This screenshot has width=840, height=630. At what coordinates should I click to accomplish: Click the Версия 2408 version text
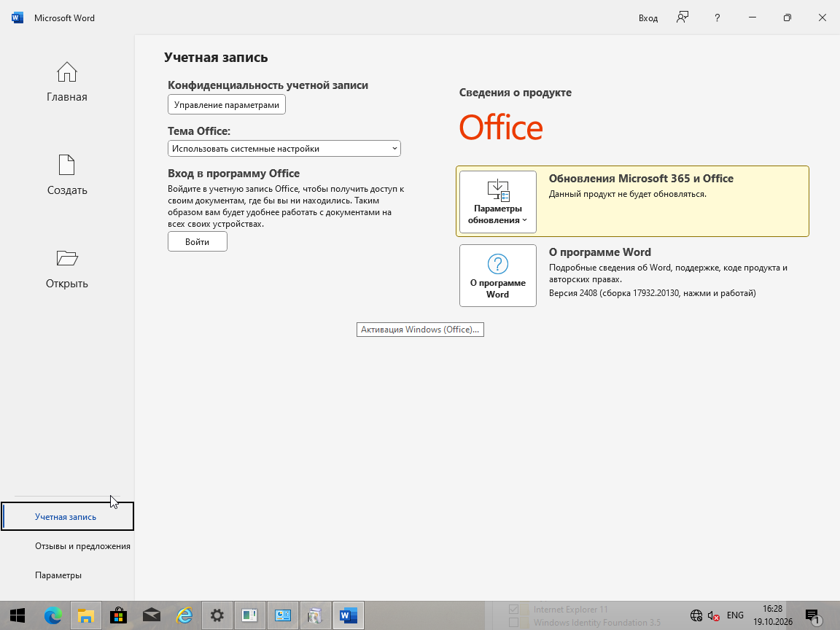point(652,293)
